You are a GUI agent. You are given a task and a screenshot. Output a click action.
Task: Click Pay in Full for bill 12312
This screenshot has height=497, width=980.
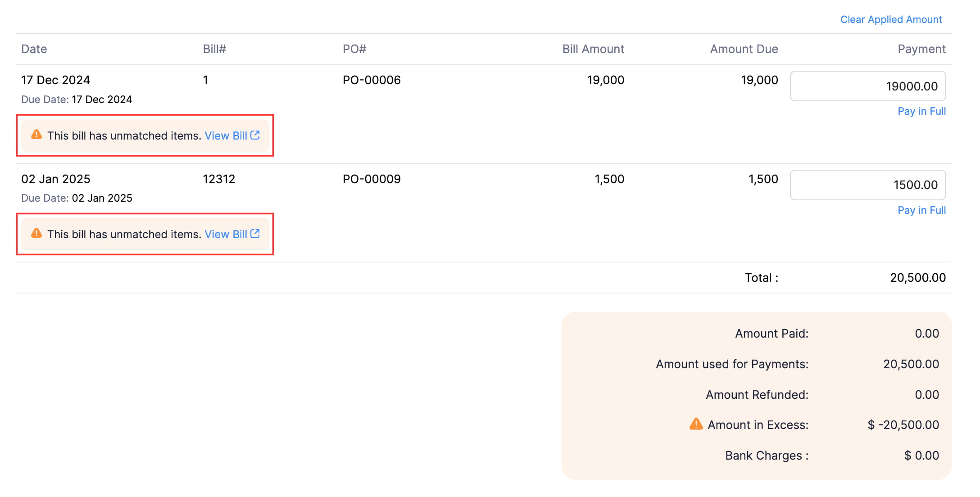click(x=921, y=210)
